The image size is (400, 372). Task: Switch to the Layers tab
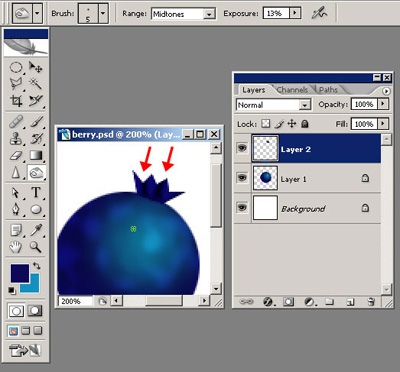coord(253,90)
